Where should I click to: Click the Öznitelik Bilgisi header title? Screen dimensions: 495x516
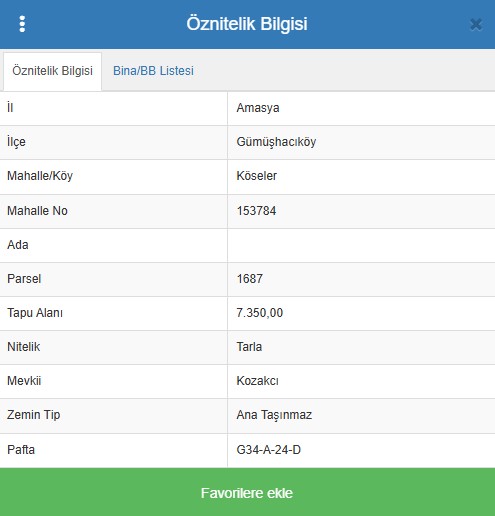[247, 24]
